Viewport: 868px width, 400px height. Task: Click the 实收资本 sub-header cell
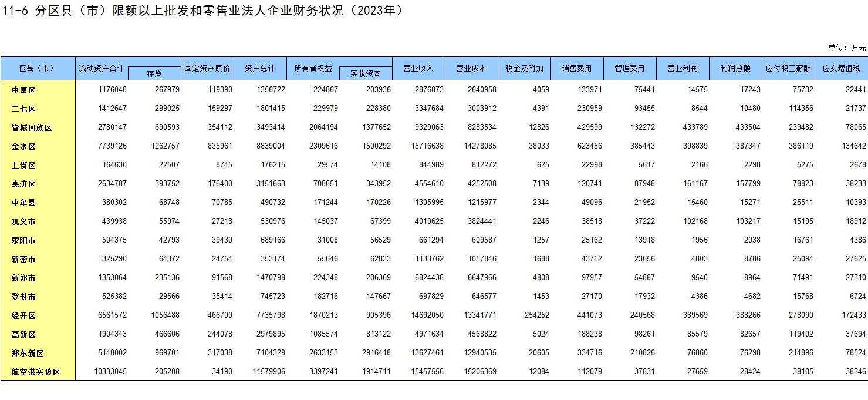point(366,73)
